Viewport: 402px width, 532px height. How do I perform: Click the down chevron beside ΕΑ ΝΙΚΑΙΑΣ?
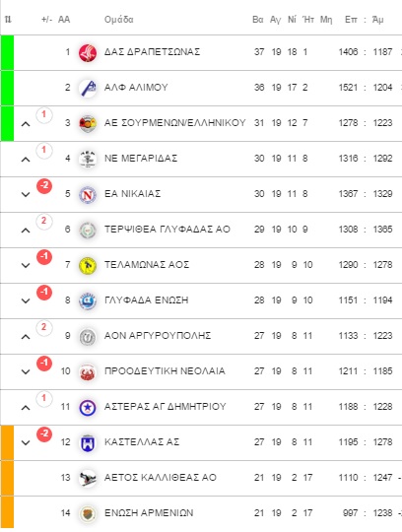pyautogui.click(x=26, y=194)
